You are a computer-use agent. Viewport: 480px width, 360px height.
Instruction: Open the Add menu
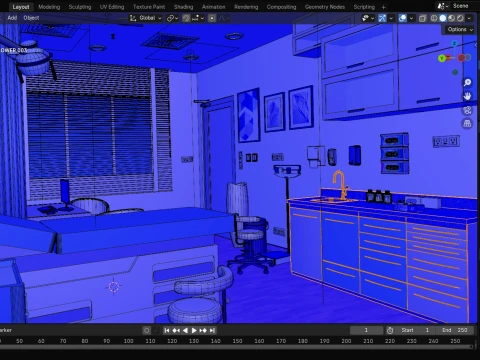12,18
